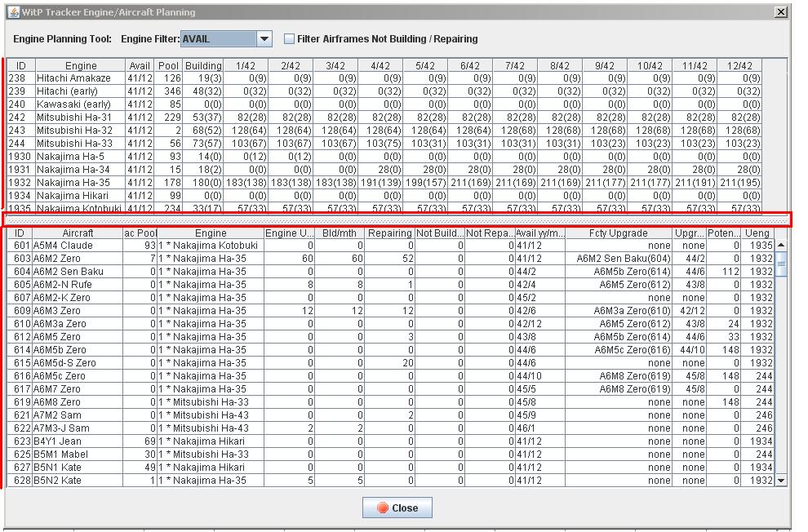
Task: Select the A6M5b Zero aircraft row
Action: coord(391,350)
